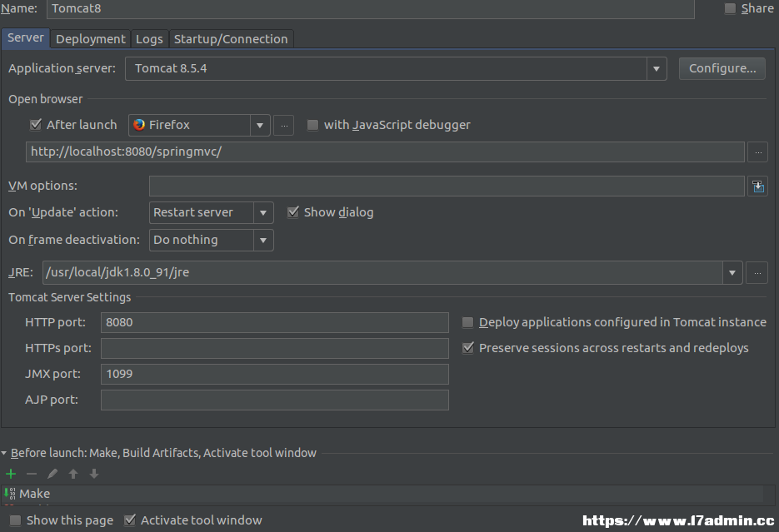779x532 pixels.
Task: Toggle the Share checkbox
Action: click(730, 8)
